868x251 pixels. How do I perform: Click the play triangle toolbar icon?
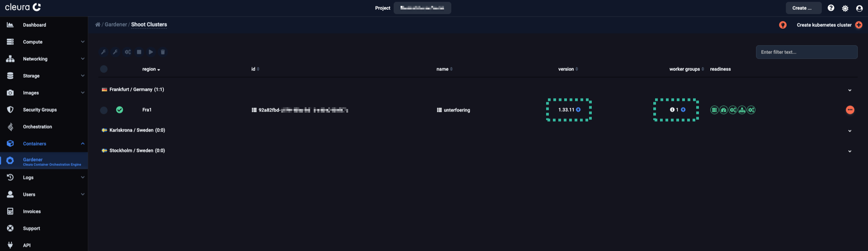pyautogui.click(x=151, y=52)
